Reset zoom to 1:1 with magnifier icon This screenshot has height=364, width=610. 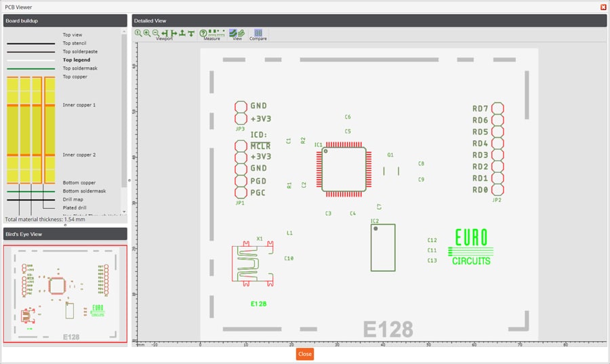[x=138, y=33]
